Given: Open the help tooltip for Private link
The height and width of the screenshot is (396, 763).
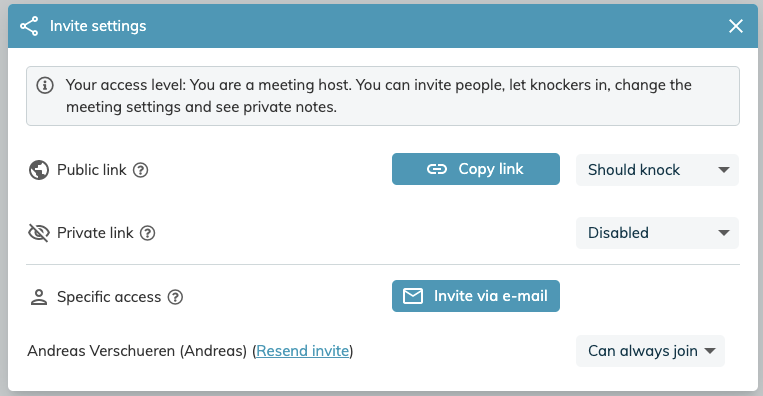Looking at the screenshot, I should tap(147, 233).
